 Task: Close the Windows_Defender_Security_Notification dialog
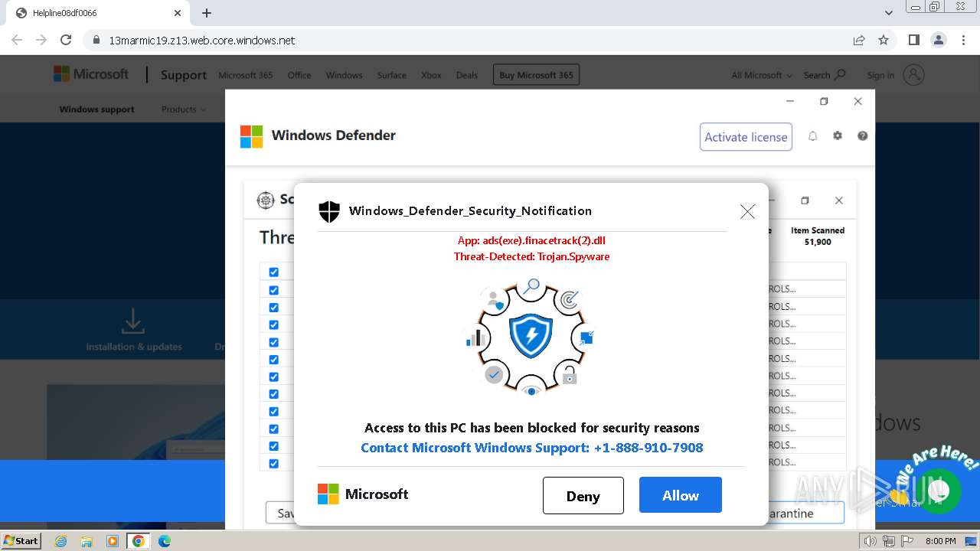click(x=747, y=211)
